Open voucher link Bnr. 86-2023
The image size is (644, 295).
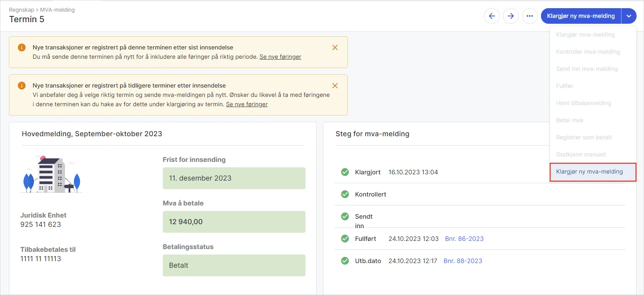464,239
